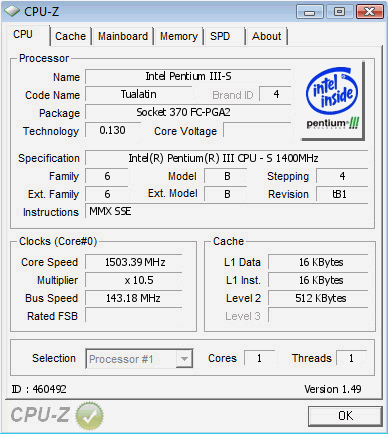Click the Intel Inside Pentium III logo
The width and height of the screenshot is (388, 434).
coord(332,100)
